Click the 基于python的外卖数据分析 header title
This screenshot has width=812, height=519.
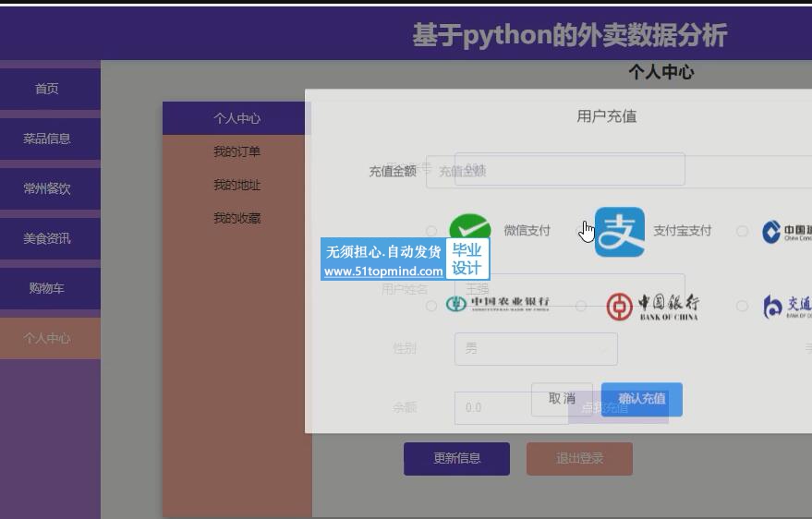(570, 35)
